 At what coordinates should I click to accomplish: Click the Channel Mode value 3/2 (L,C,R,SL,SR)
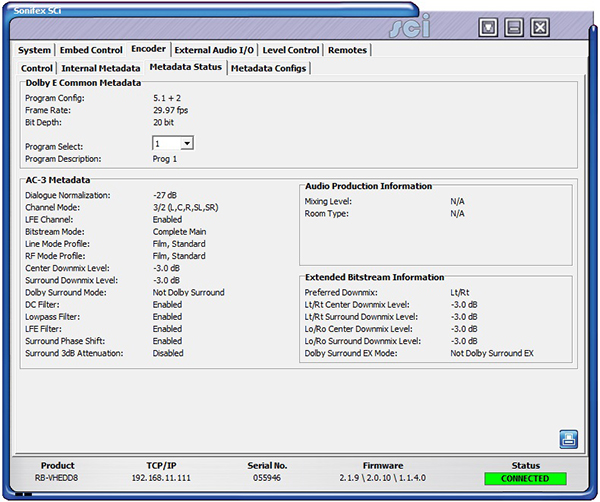point(186,207)
